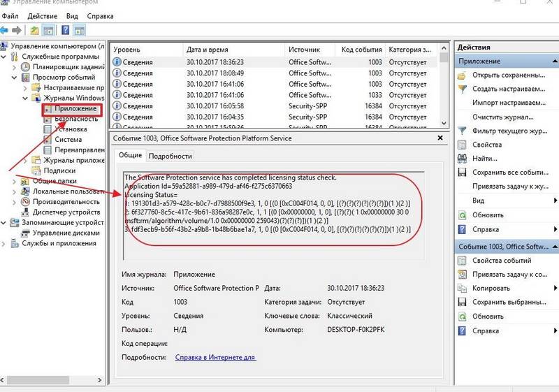Switch to the Подробности tab
The image size is (559, 392).
(x=170, y=156)
